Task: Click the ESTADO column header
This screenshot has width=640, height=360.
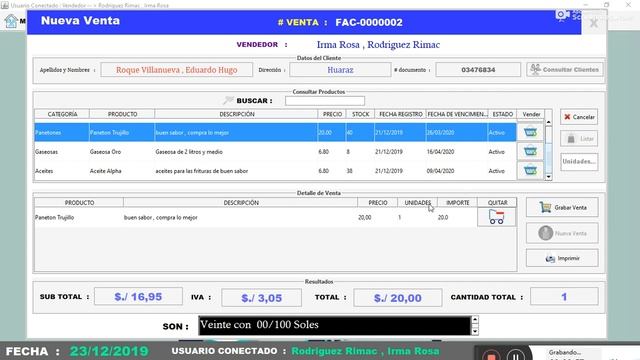Action: pyautogui.click(x=502, y=114)
